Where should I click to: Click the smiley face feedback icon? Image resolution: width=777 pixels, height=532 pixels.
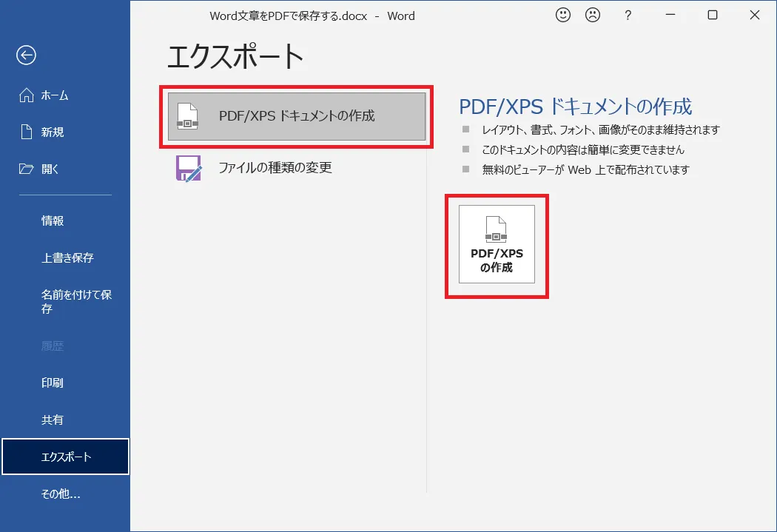[563, 15]
